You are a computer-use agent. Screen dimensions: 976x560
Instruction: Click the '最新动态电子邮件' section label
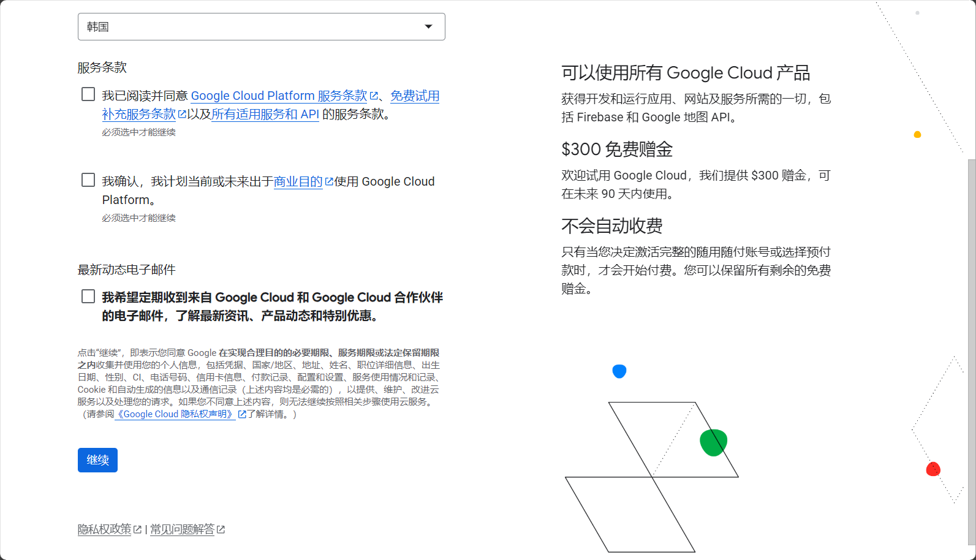pos(126,270)
